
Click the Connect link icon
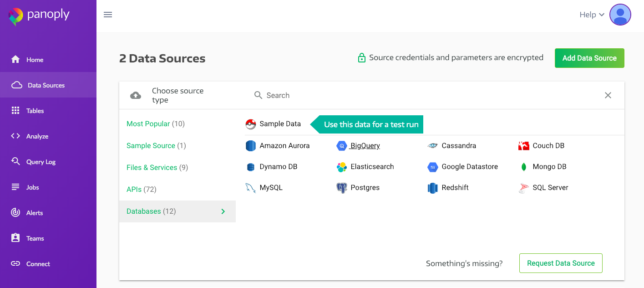click(15, 263)
